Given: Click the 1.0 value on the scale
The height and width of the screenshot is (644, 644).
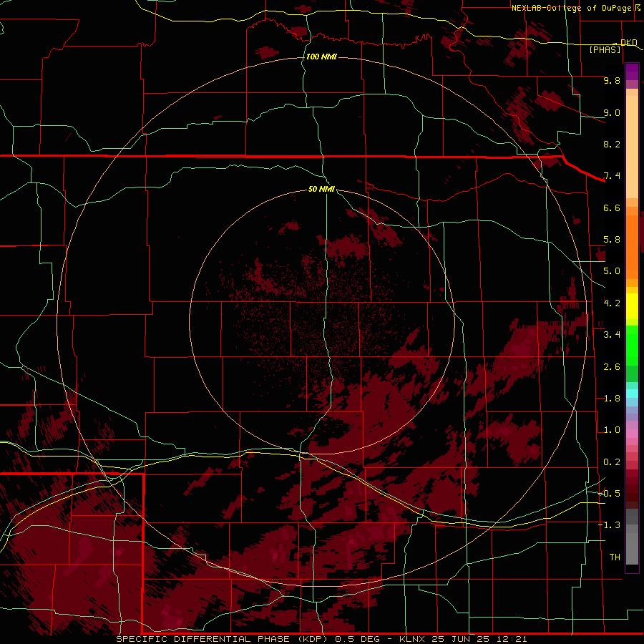Looking at the screenshot, I should tap(612, 430).
